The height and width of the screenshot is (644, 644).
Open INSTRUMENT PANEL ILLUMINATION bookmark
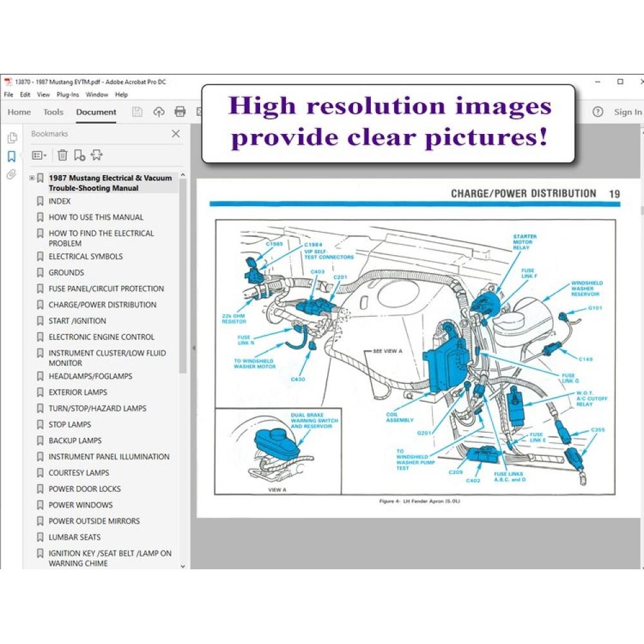click(x=109, y=457)
